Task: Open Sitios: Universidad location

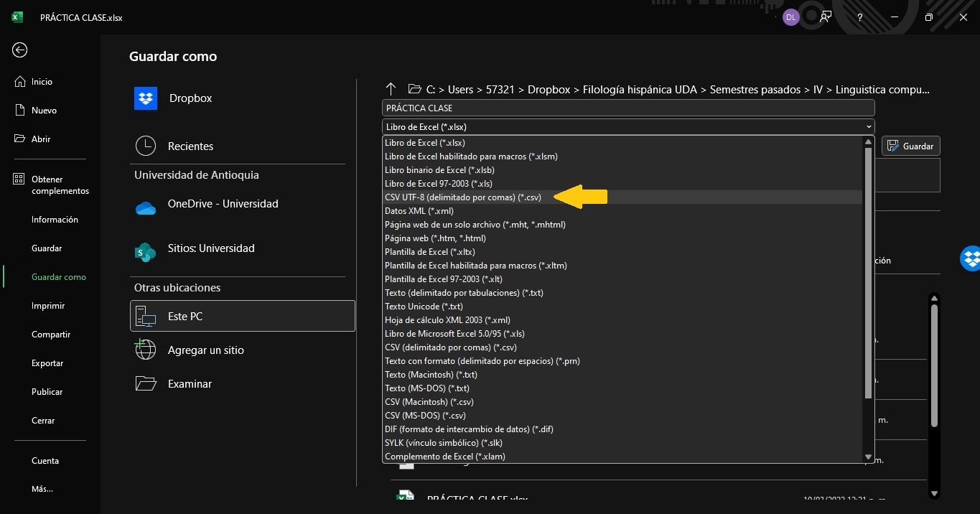Action: pos(211,248)
